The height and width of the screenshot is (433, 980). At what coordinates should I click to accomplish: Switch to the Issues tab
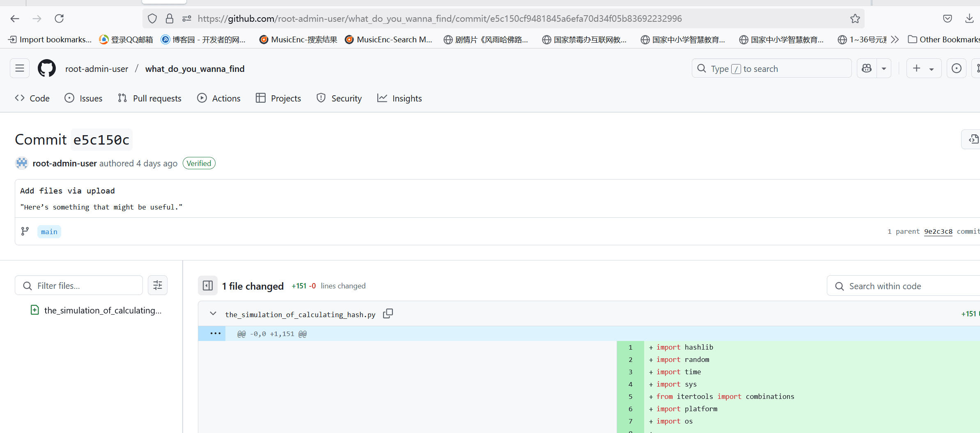(84, 98)
